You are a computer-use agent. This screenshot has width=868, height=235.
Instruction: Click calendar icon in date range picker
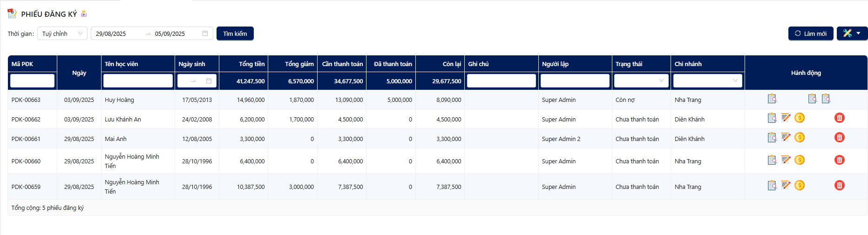[x=205, y=34]
